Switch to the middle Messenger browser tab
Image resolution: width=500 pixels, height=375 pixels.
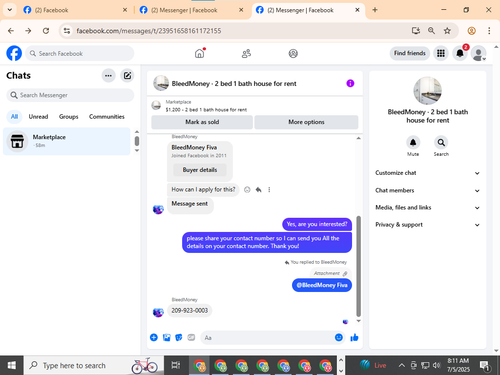click(x=191, y=10)
